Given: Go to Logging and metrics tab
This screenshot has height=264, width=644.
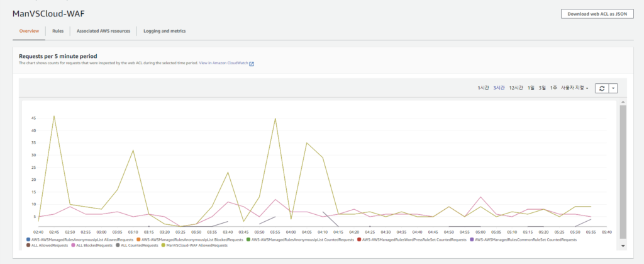Looking at the screenshot, I should point(164,31).
